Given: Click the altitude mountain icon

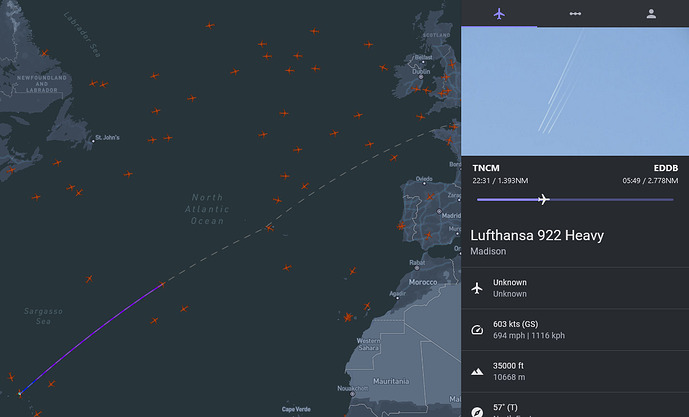Looking at the screenshot, I should [x=477, y=371].
